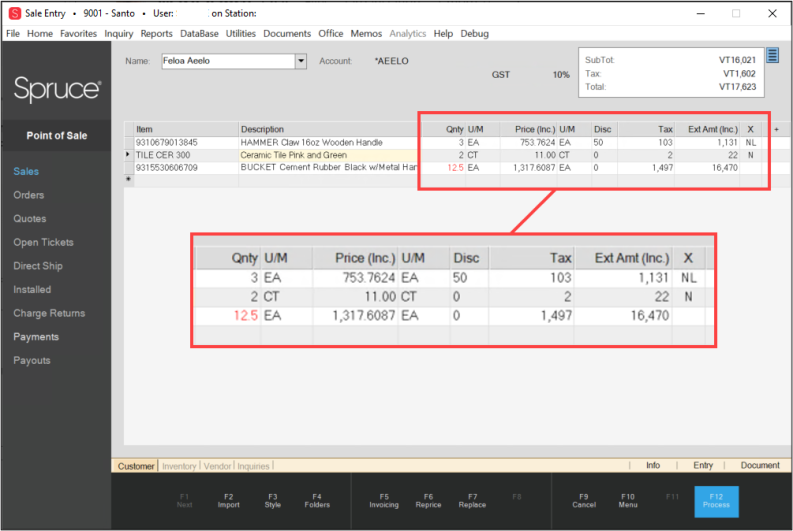The height and width of the screenshot is (531, 793).
Task: Click the red 12.5 quantity cell
Action: point(455,167)
